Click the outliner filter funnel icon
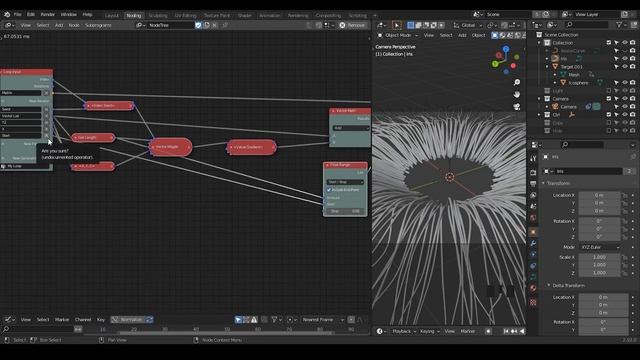 (619, 25)
